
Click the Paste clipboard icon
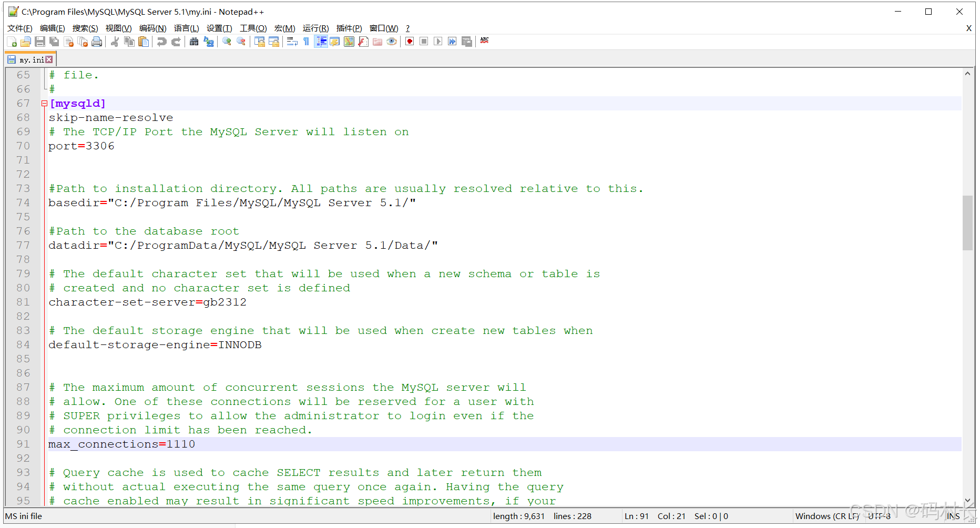[x=143, y=42]
